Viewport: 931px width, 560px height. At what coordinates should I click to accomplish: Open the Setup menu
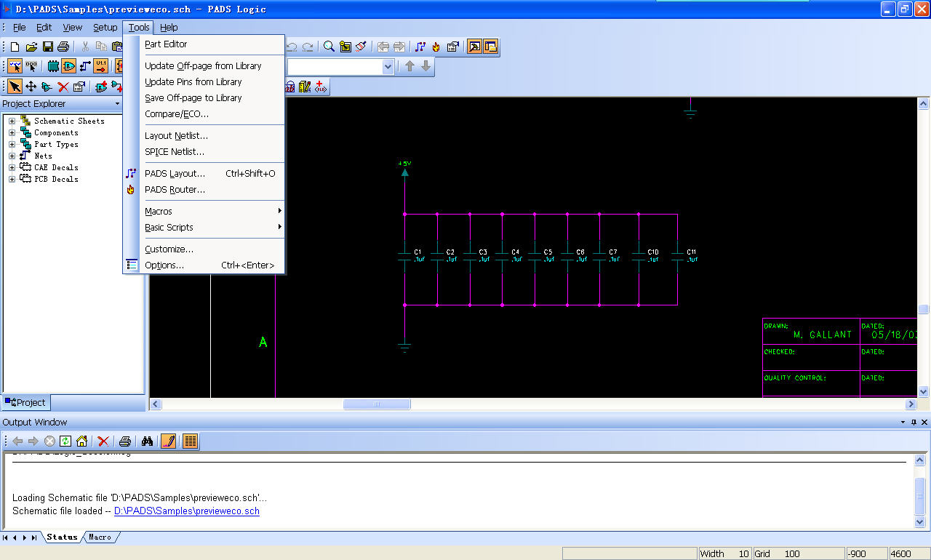(x=105, y=28)
